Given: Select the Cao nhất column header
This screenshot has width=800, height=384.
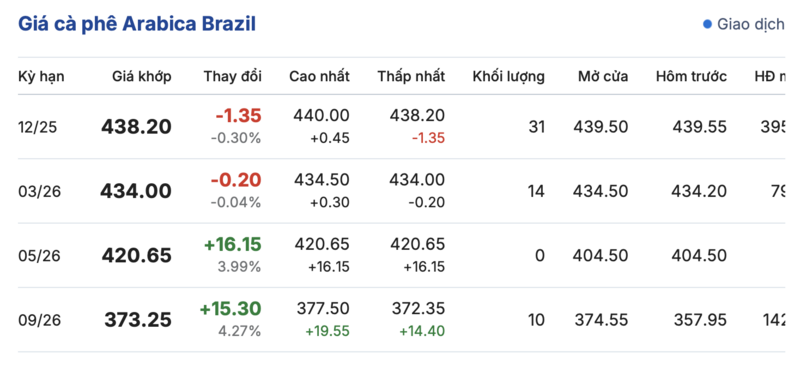Looking at the screenshot, I should (x=319, y=76).
